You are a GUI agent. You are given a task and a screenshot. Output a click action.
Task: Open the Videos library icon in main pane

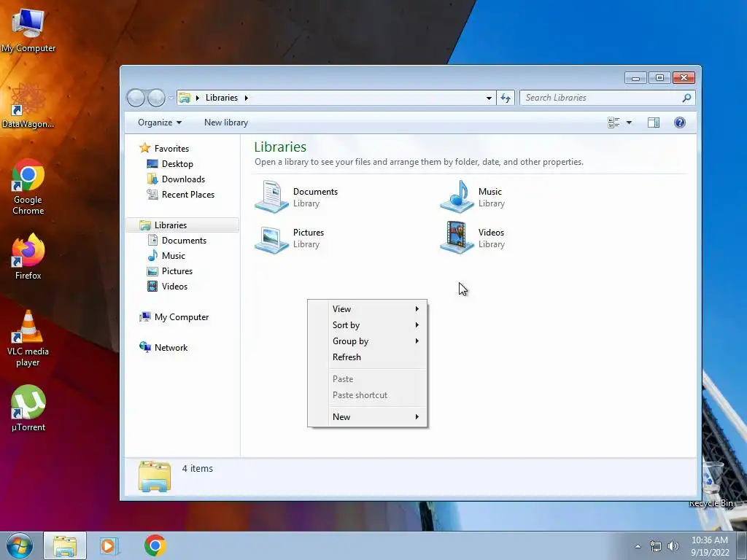pyautogui.click(x=457, y=238)
